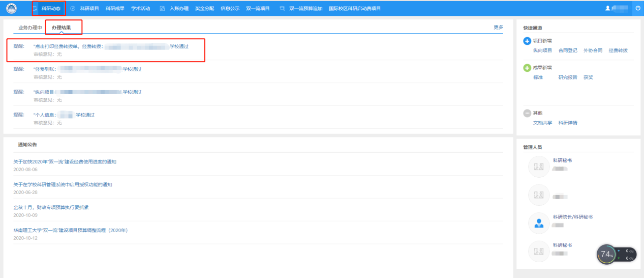
Task: Click the date 2020-10-12
Action: 25,238
